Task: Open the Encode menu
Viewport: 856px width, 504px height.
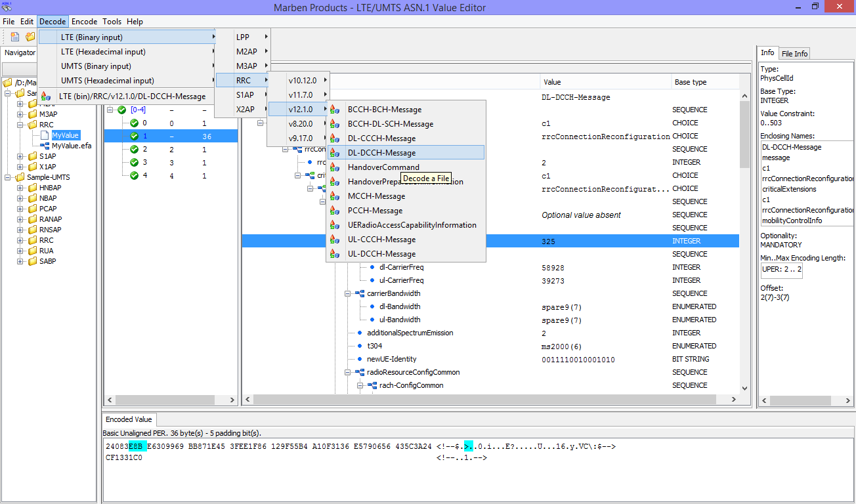Action: pyautogui.click(x=85, y=22)
